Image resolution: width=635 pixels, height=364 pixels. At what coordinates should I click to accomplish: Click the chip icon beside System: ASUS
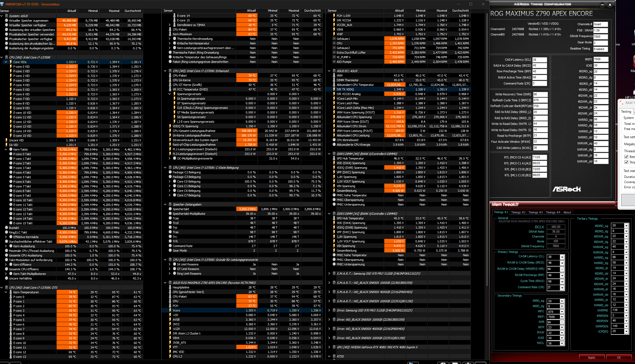(7, 16)
